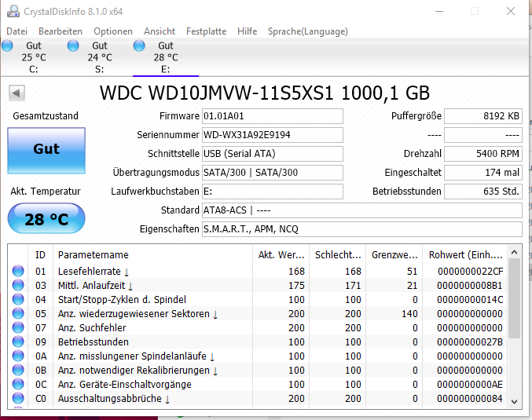This screenshot has height=420, width=532.
Task: Click the Übertragungsmodus field SATA/300
Action: pyautogui.click(x=273, y=173)
